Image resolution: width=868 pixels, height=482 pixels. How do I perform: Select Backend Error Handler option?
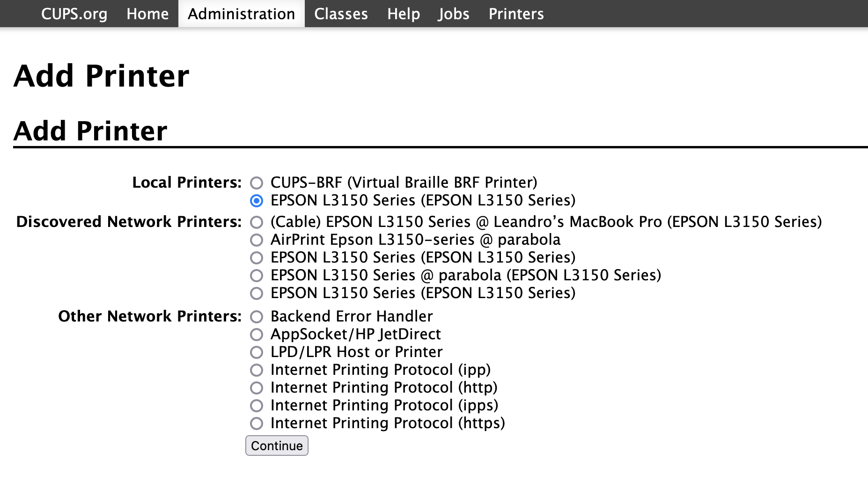point(257,316)
